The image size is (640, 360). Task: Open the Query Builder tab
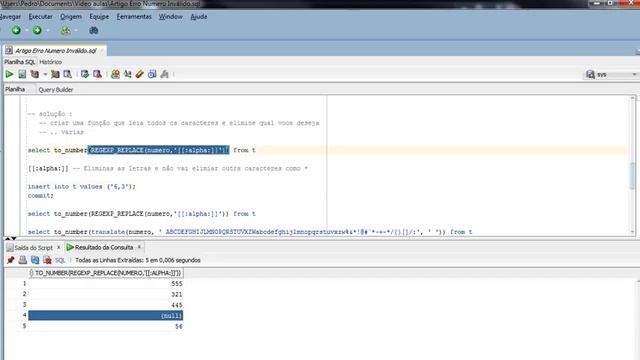56,90
